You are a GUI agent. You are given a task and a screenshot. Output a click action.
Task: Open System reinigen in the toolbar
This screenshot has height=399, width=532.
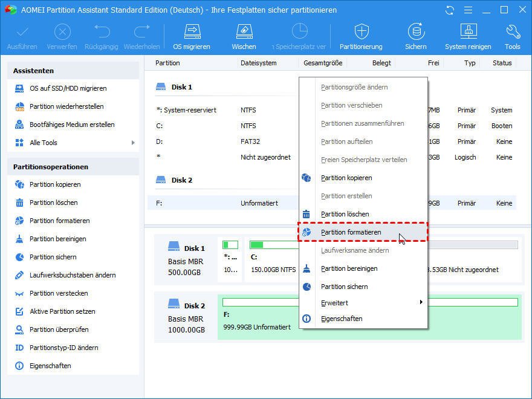point(468,37)
